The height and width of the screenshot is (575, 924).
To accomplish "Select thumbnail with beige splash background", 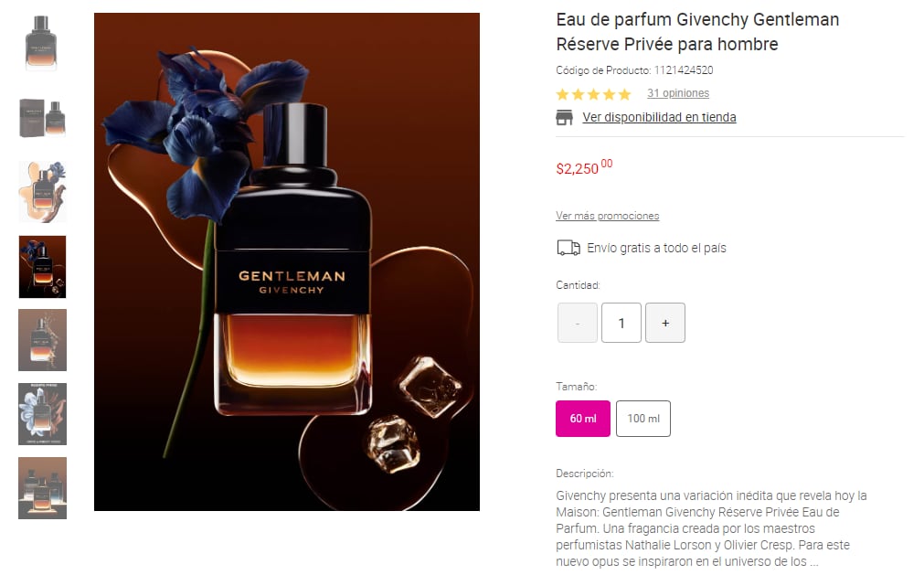I will point(42,192).
